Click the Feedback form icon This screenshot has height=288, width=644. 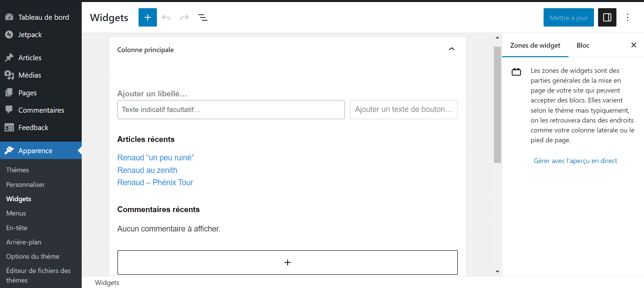coord(9,127)
